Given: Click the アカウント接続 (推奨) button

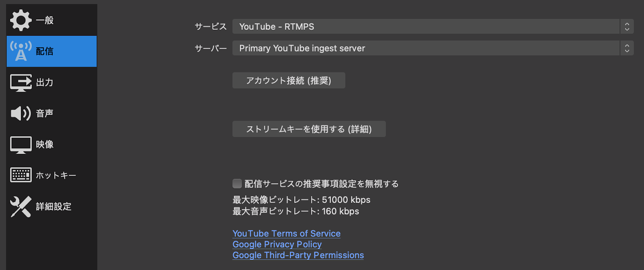Looking at the screenshot, I should [289, 80].
